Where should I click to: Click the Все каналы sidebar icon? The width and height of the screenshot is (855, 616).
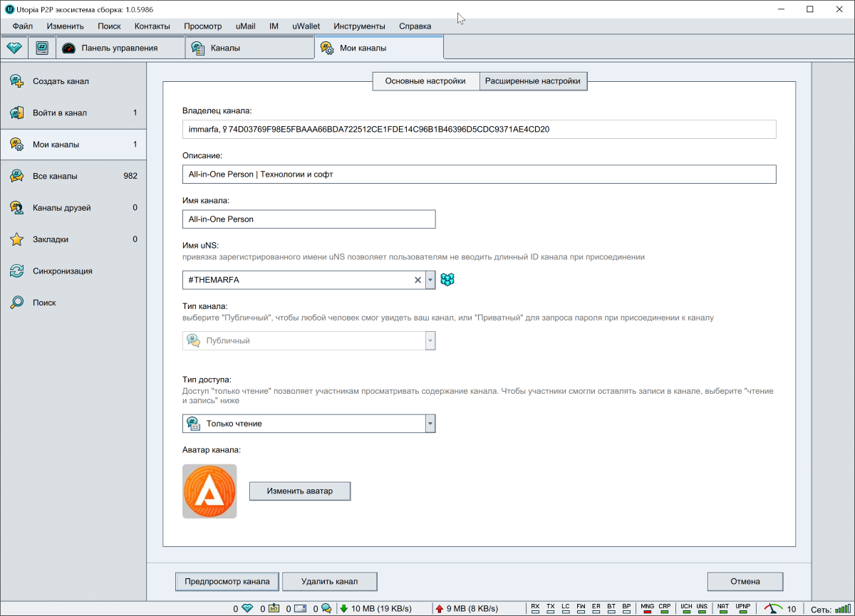pyautogui.click(x=16, y=176)
